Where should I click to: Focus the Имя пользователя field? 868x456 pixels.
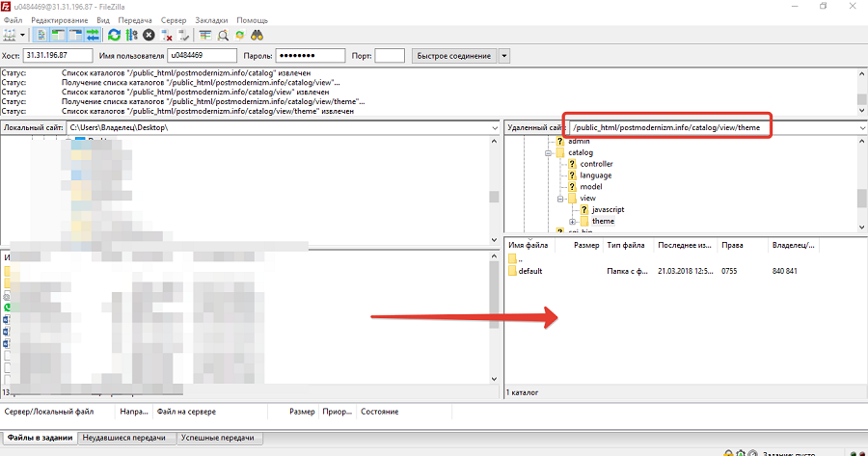[x=203, y=55]
